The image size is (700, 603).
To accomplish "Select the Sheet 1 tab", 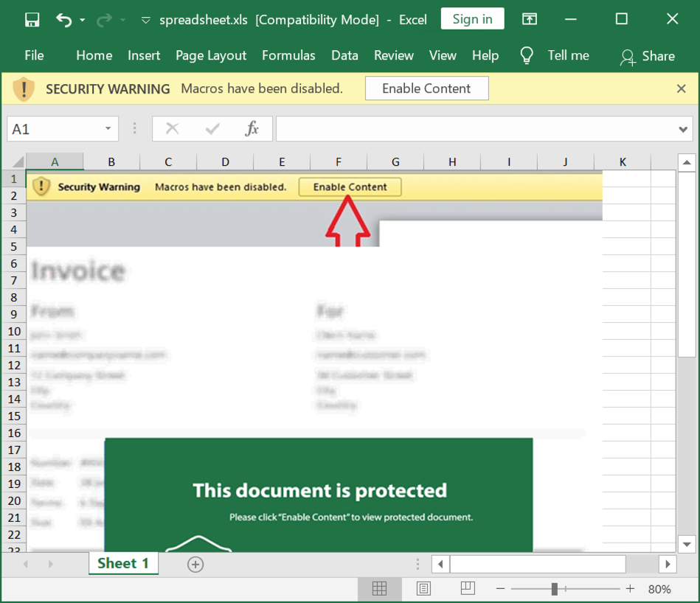I will click(x=123, y=563).
